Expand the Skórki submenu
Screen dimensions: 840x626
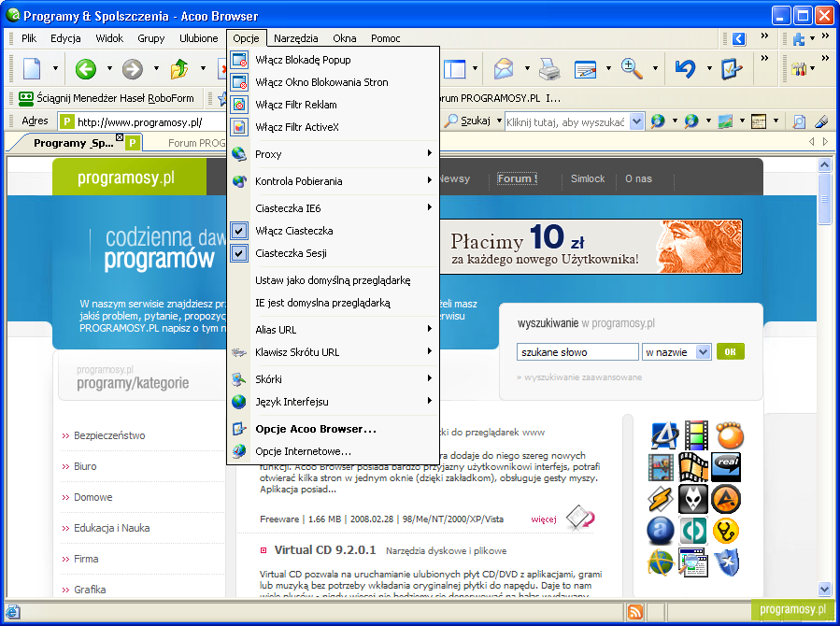[334, 379]
